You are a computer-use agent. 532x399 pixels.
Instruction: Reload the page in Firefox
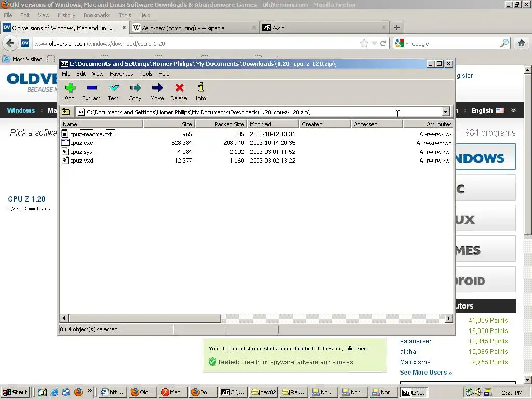point(383,43)
